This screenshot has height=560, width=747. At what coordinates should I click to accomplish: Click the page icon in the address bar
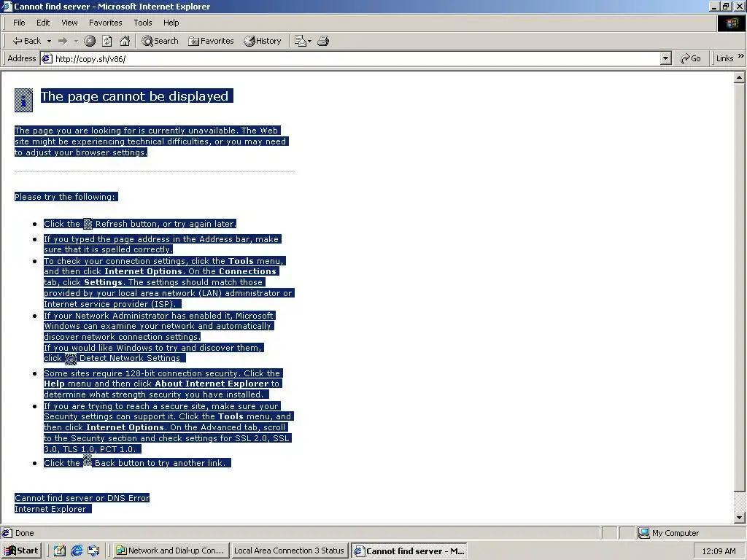coord(47,58)
